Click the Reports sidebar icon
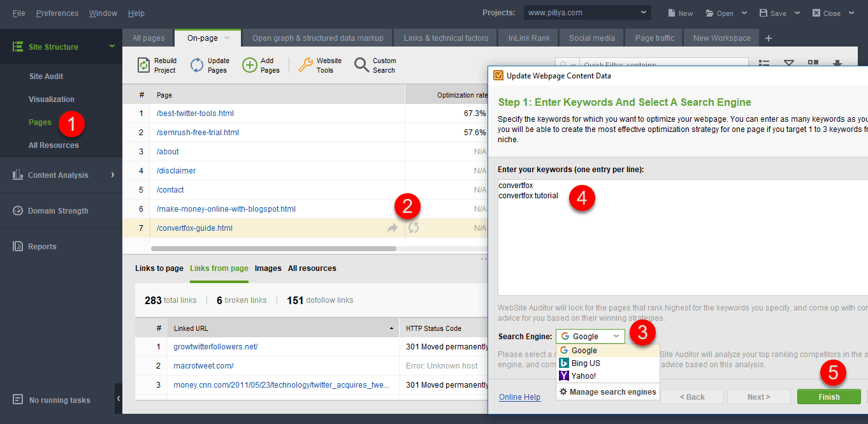The image size is (868, 424). tap(18, 246)
